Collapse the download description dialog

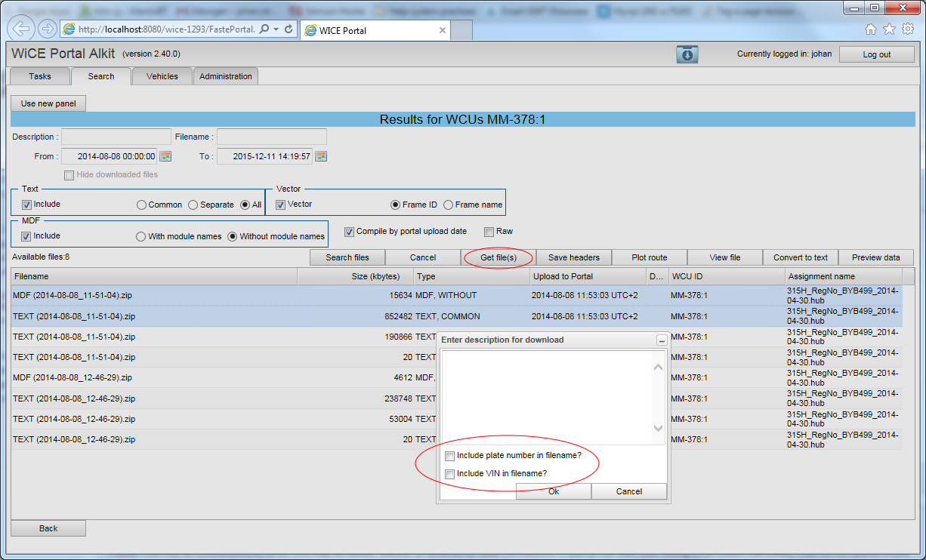(662, 340)
